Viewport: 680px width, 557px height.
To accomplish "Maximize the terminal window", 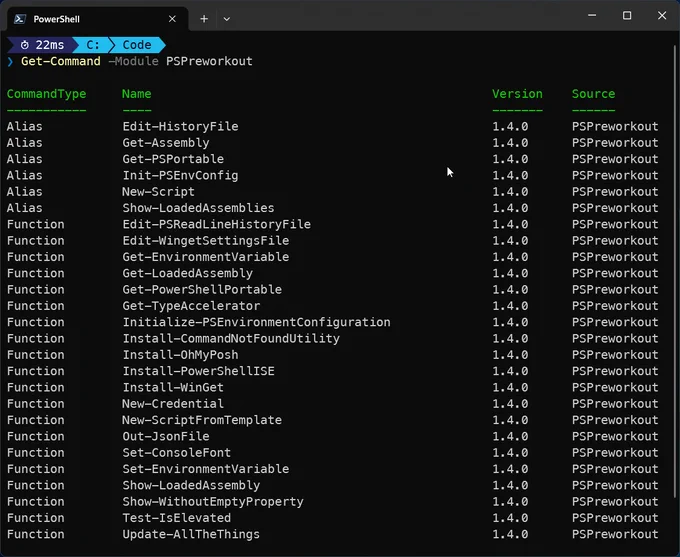I will tap(627, 16).
